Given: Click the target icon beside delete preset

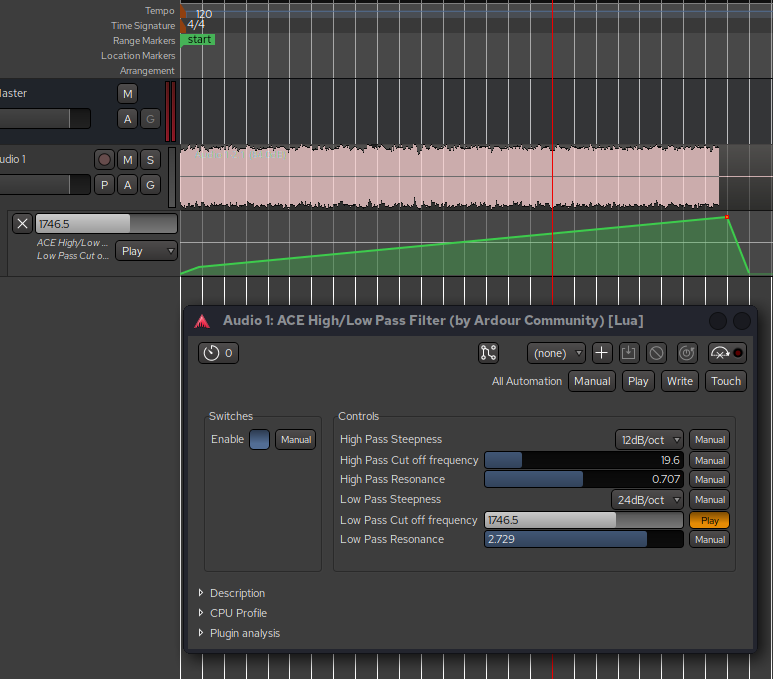Looking at the screenshot, I should (x=687, y=353).
